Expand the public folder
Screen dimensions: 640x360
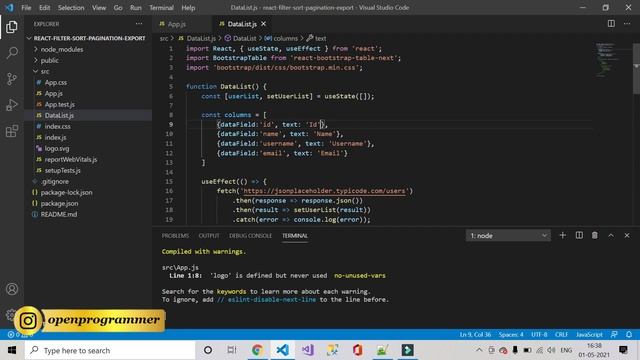49,60
